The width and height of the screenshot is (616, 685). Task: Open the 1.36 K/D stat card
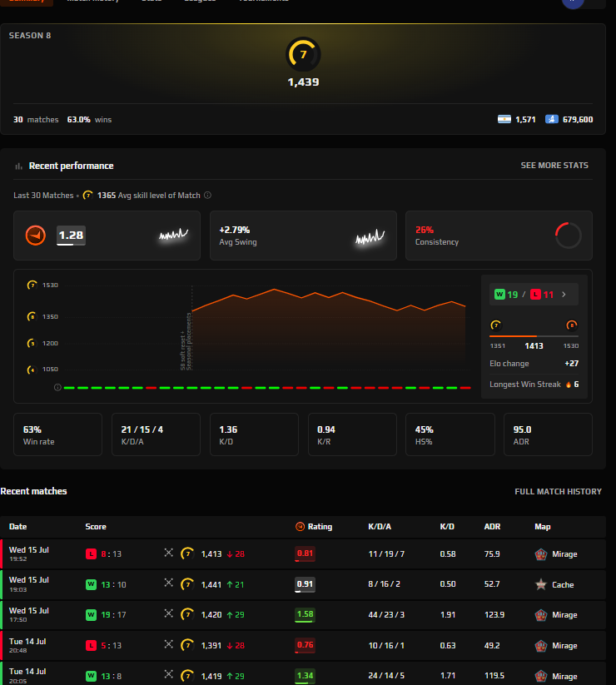(254, 434)
